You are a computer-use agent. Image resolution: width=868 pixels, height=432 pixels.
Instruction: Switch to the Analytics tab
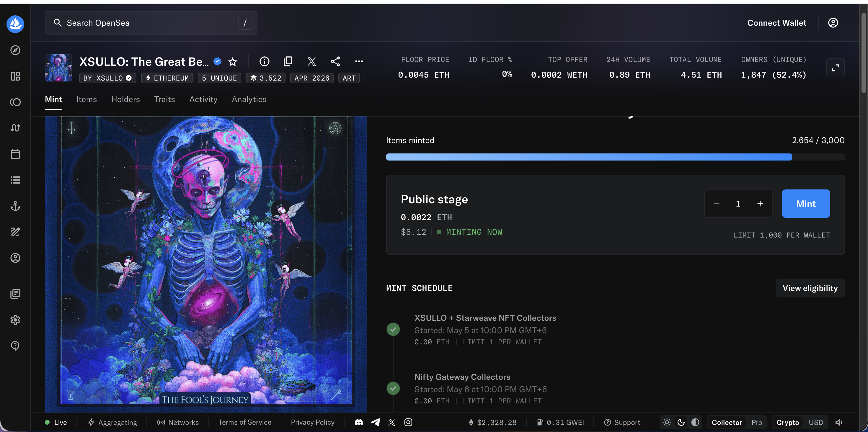click(249, 99)
